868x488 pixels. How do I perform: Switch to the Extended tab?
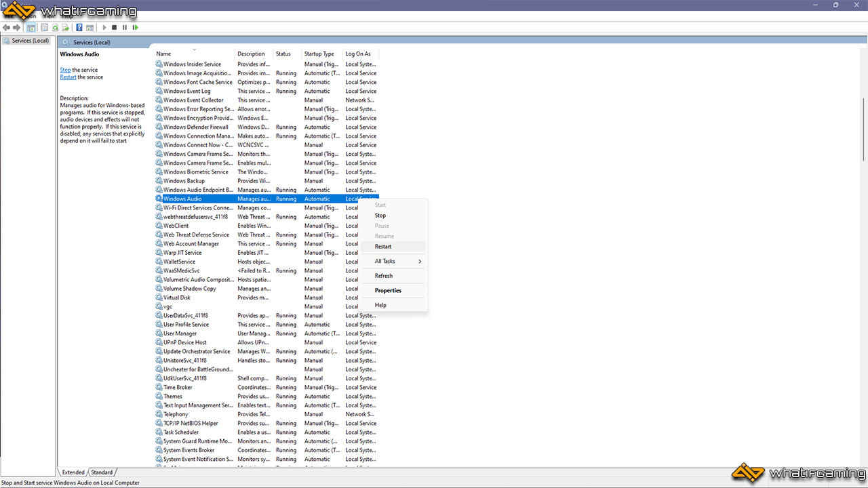click(x=73, y=472)
